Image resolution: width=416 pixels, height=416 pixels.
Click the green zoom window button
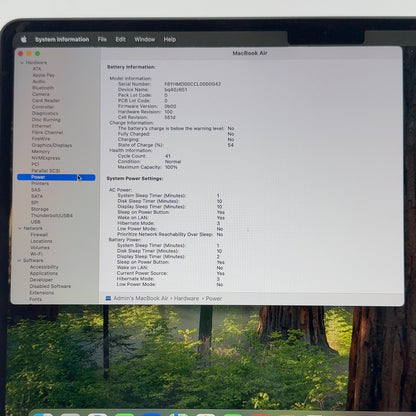[38, 54]
